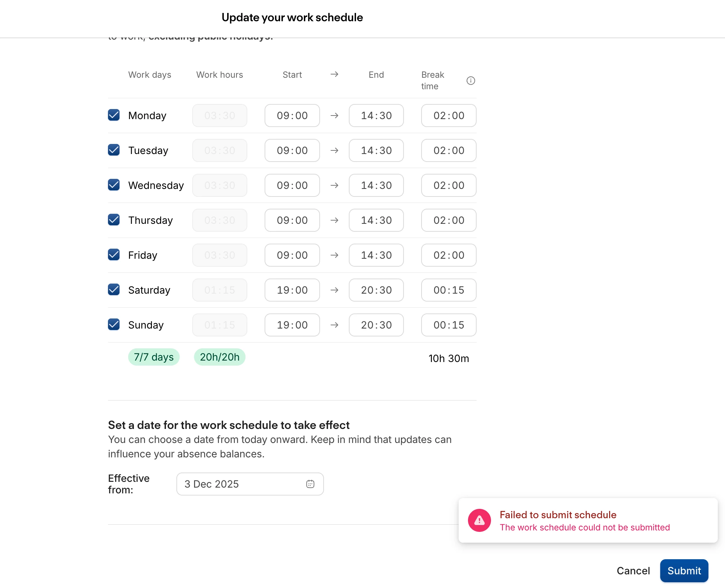Toggle the Wednesday checkbox off
This screenshot has height=588, width=725.
(x=114, y=185)
